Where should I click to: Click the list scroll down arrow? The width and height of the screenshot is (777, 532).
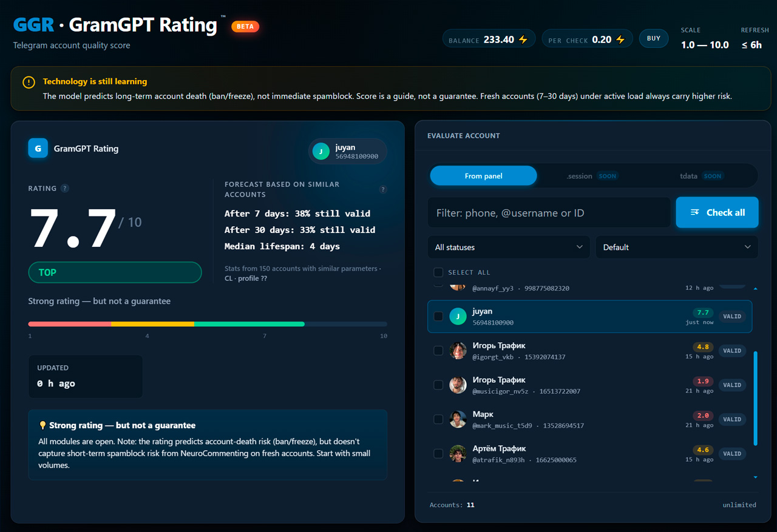click(755, 477)
